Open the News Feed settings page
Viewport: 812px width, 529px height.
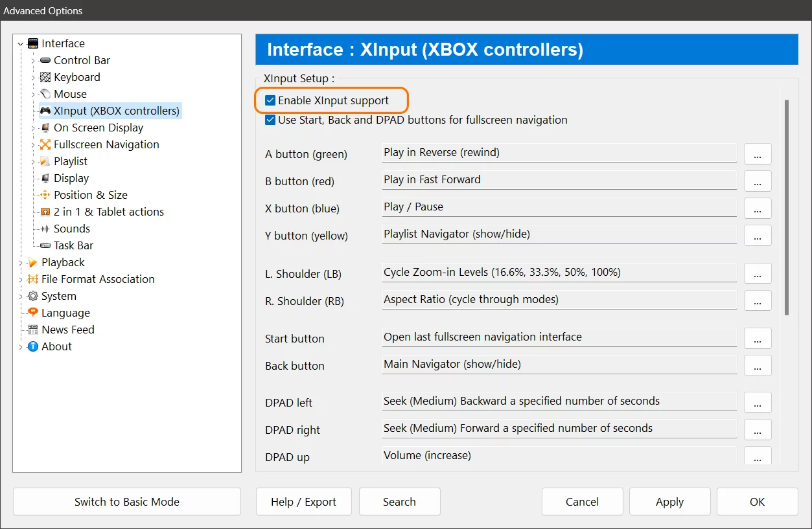[x=68, y=330]
